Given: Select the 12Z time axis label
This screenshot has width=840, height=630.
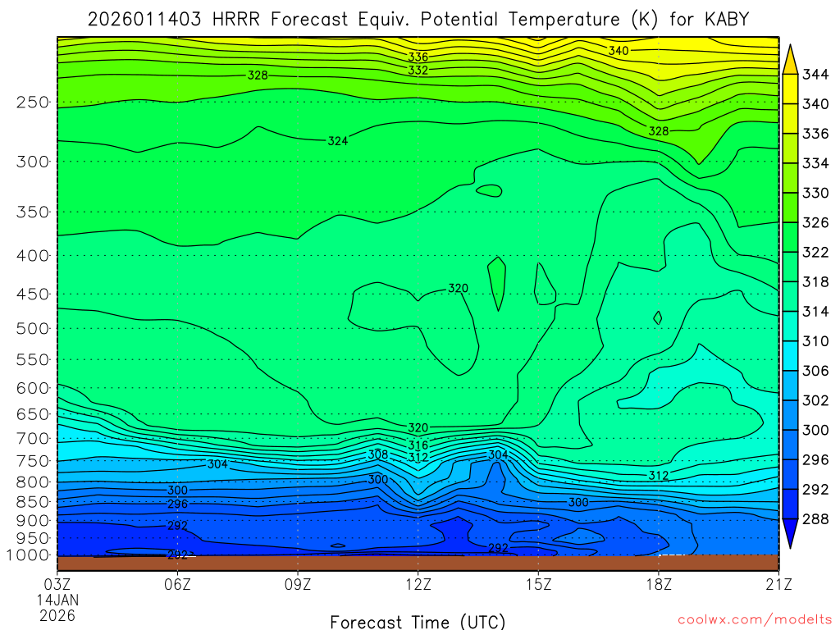Looking at the screenshot, I should [418, 584].
